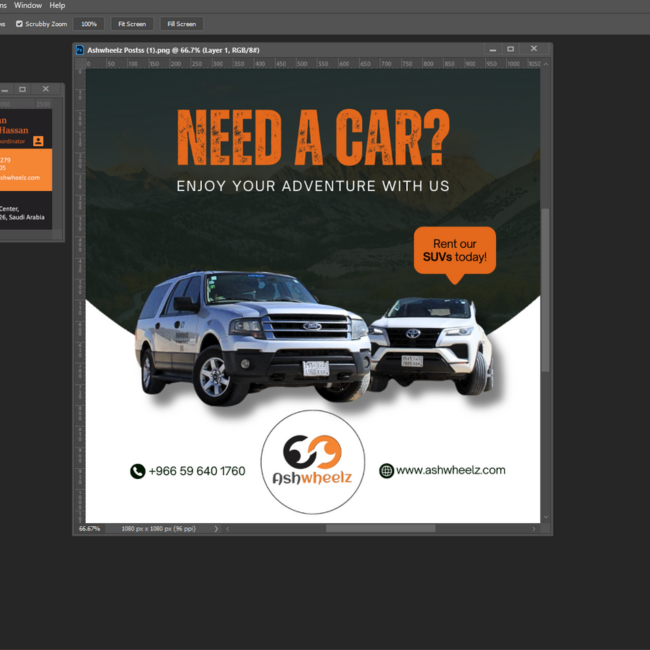Click the NEED A CAR? headline on the canvas
The image size is (650, 650).
[313, 137]
